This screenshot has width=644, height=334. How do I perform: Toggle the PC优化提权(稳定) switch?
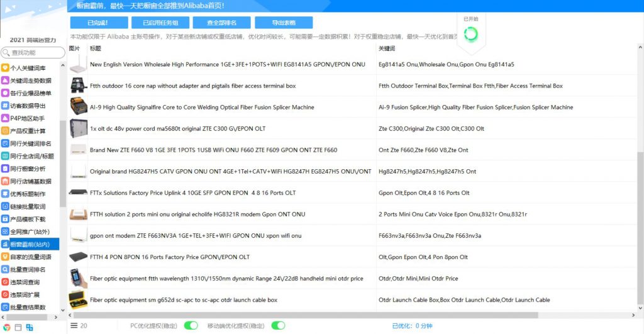[191, 325]
